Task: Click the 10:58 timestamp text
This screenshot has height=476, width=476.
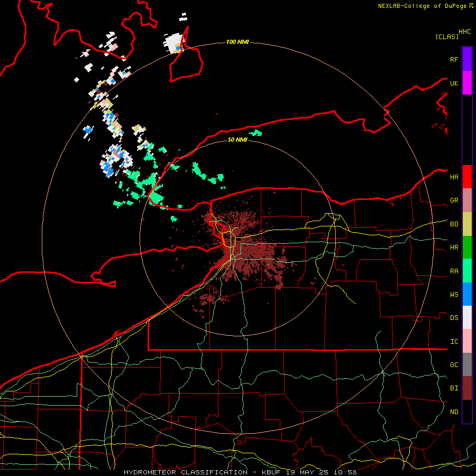Action: pyautogui.click(x=345, y=472)
